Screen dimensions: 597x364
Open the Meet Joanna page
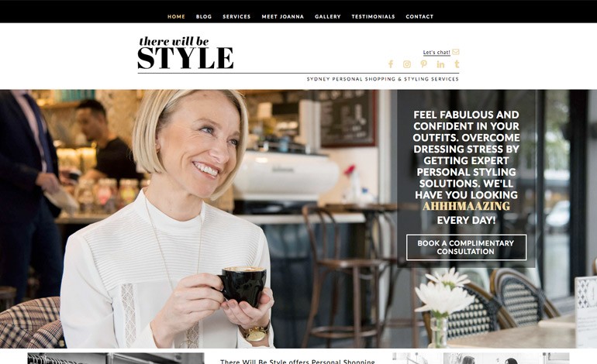coord(282,17)
